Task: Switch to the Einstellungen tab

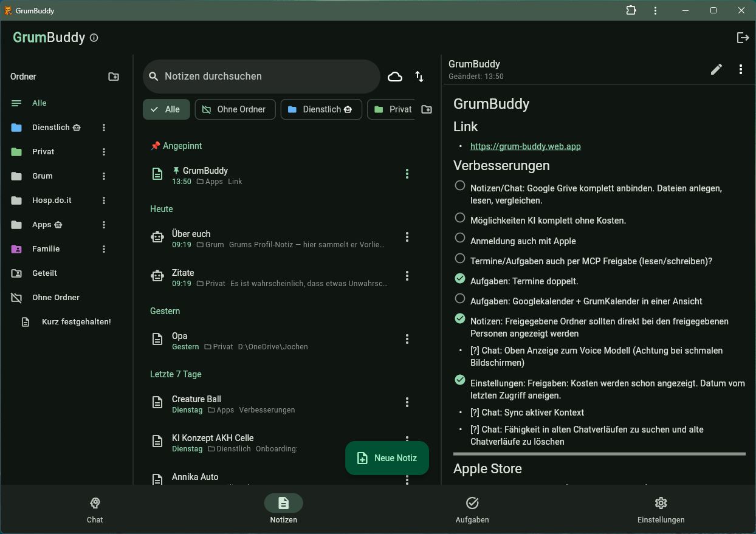Action: tap(661, 510)
